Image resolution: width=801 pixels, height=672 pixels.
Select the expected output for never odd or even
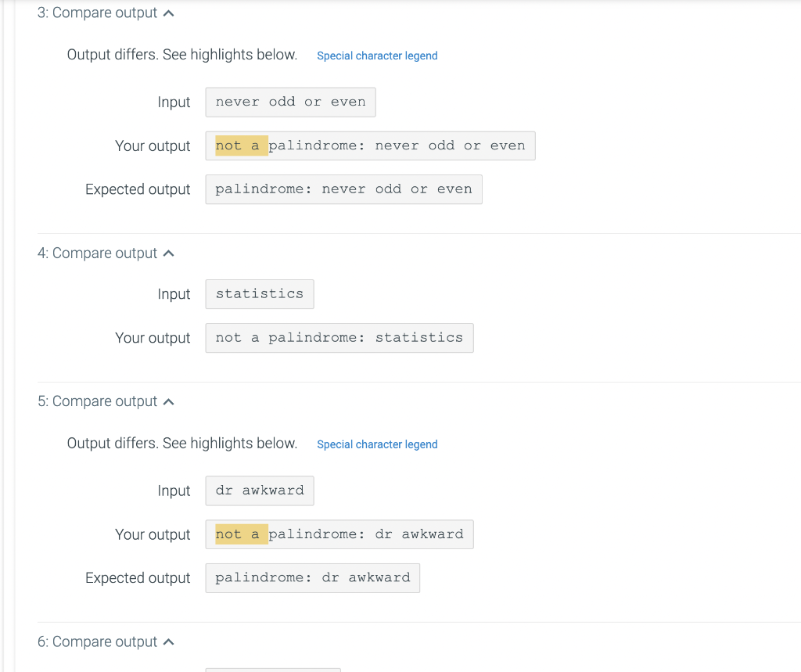point(343,189)
